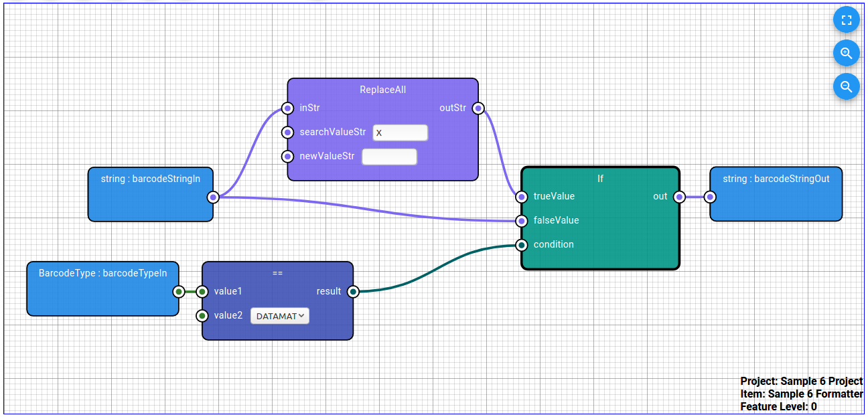Select the == comparison node
The height and width of the screenshot is (417, 868).
click(x=277, y=272)
